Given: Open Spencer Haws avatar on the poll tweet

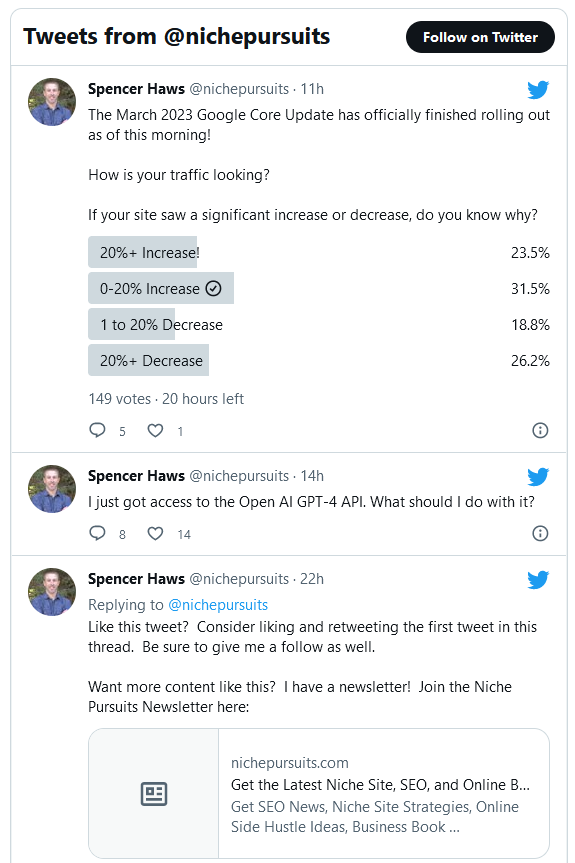Looking at the screenshot, I should click(x=52, y=102).
